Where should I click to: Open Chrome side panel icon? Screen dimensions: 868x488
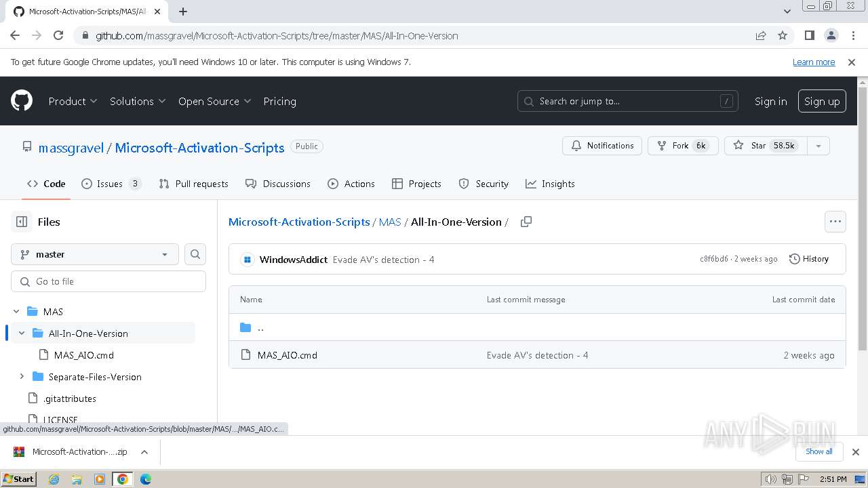(809, 35)
